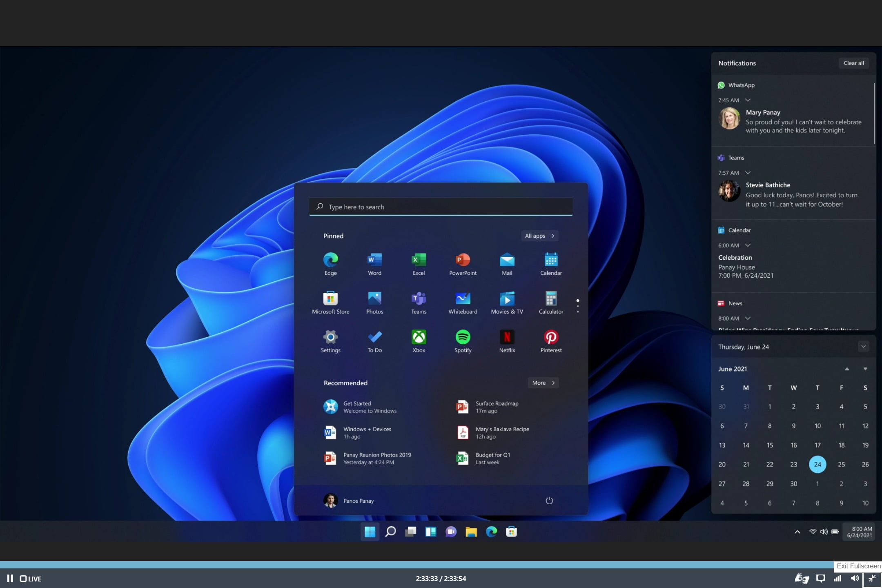Click the player volume icon

[x=854, y=578]
